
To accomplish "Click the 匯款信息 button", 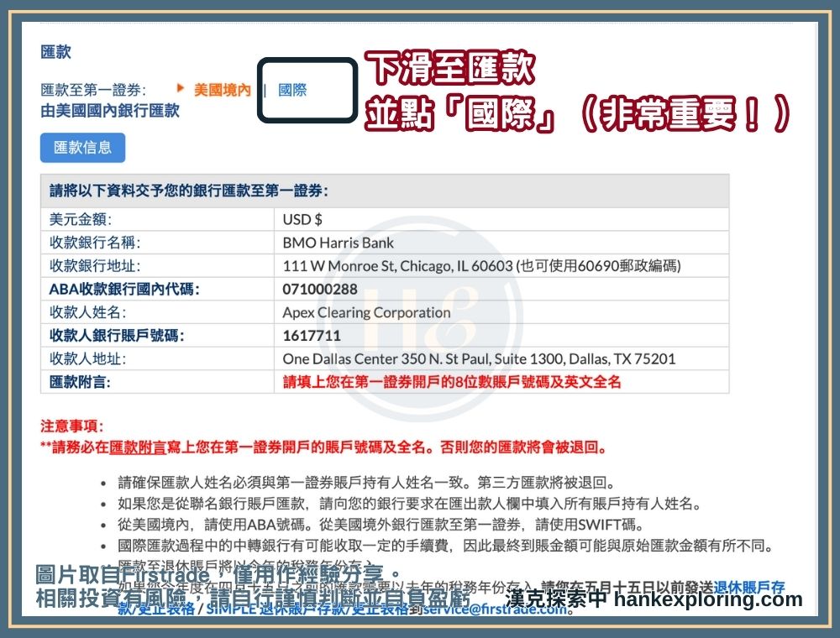I will [x=82, y=148].
